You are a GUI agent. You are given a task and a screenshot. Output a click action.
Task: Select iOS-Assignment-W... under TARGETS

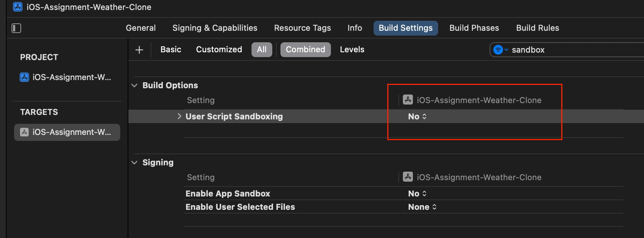67,132
